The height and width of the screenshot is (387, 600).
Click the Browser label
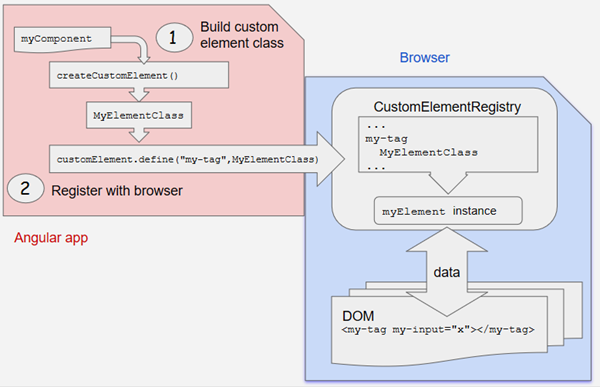[425, 57]
